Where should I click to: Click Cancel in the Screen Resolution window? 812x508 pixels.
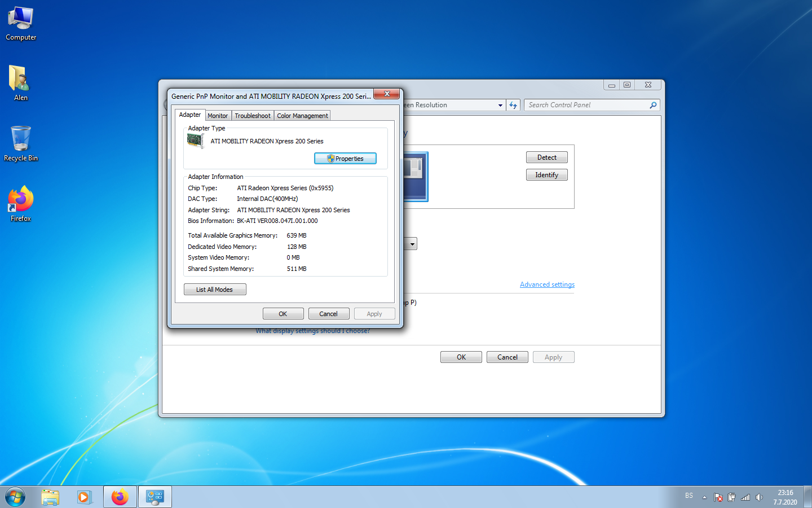[x=507, y=357]
